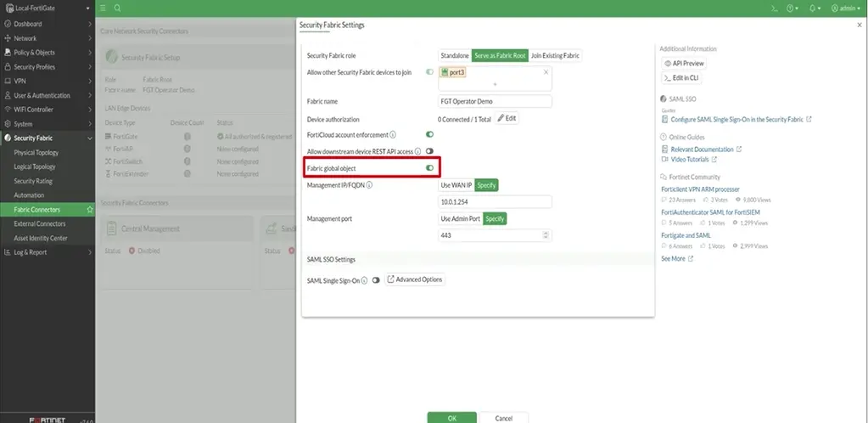Select Use WAN IP option

coord(456,185)
